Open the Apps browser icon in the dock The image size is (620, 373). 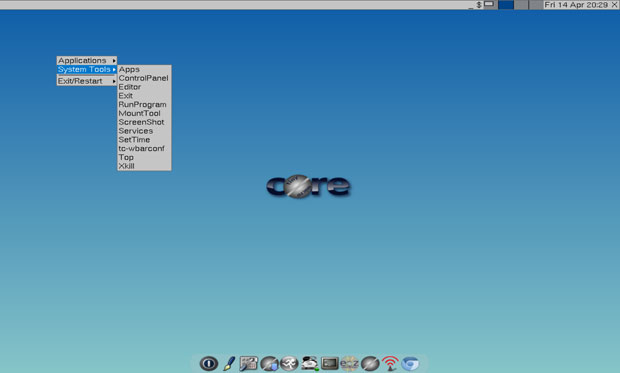[x=269, y=363]
